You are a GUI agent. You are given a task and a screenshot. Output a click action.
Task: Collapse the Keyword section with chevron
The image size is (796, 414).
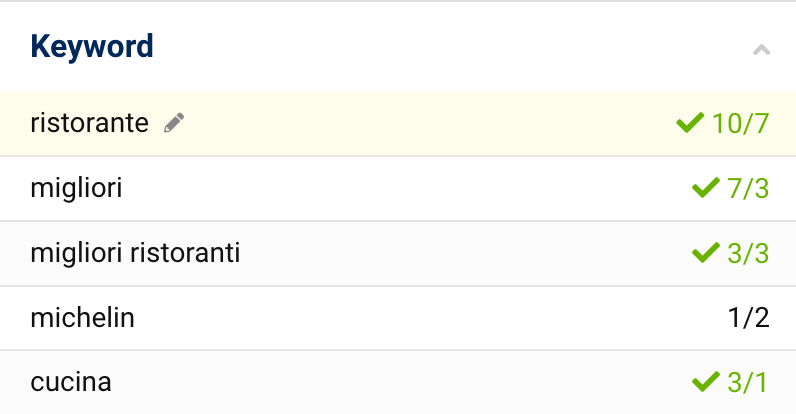(x=761, y=50)
